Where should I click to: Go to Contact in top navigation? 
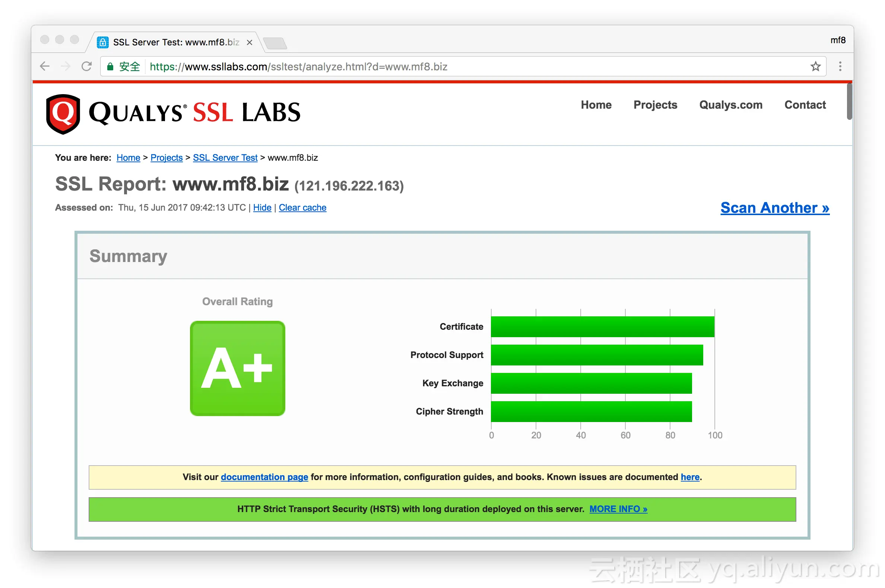coord(805,105)
